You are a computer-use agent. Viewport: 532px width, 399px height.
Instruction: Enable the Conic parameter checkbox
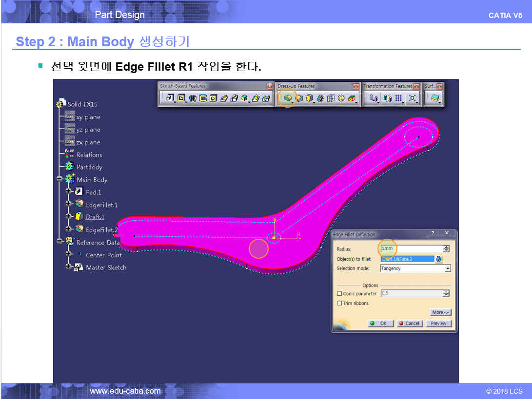tap(339, 294)
